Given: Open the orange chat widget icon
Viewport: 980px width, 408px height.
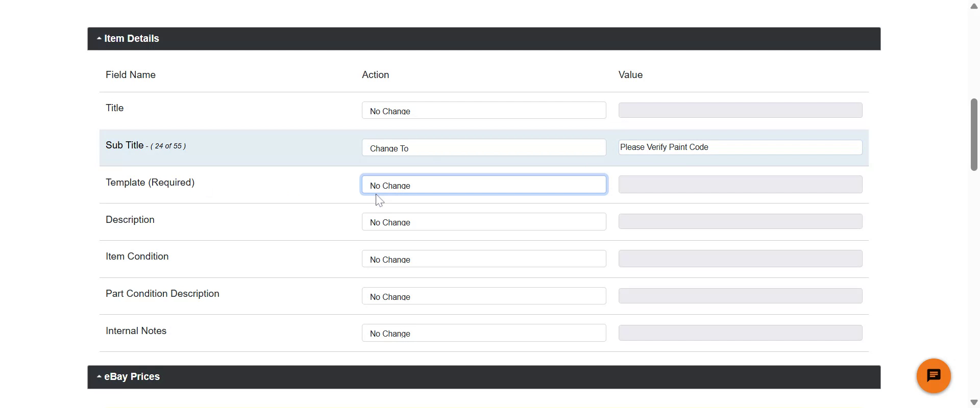Looking at the screenshot, I should [x=933, y=376].
